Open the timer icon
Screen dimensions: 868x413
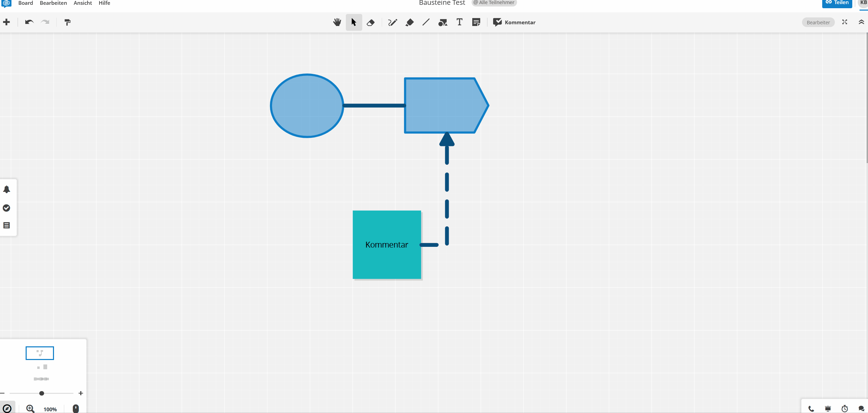click(x=845, y=409)
